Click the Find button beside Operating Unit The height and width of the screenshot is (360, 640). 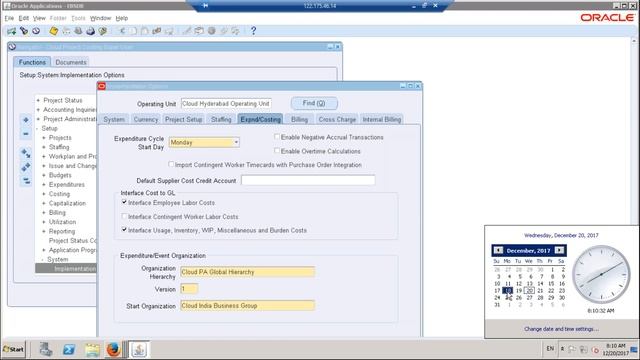point(314,103)
